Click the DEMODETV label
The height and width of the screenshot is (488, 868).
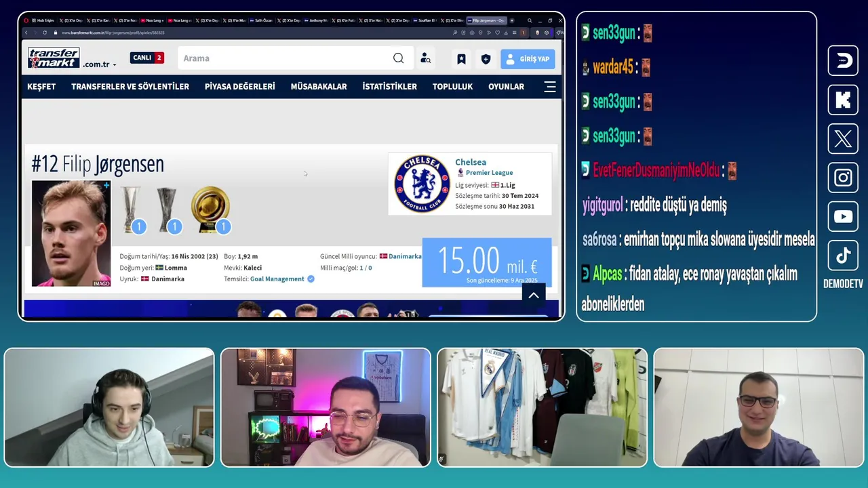point(843,284)
